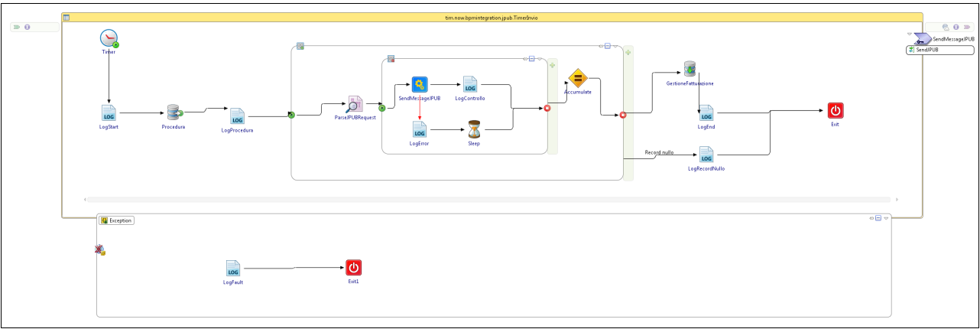Click the LogStart activity icon
980x329 pixels.
pyautogui.click(x=109, y=113)
